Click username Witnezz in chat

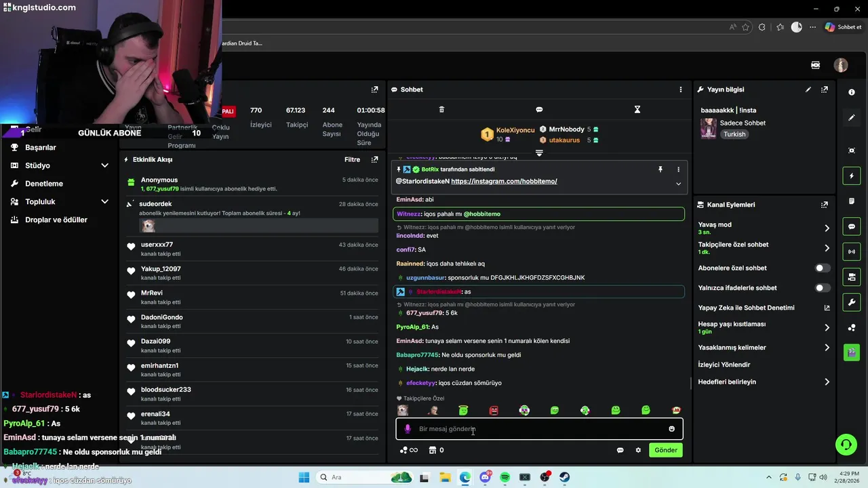click(x=409, y=214)
